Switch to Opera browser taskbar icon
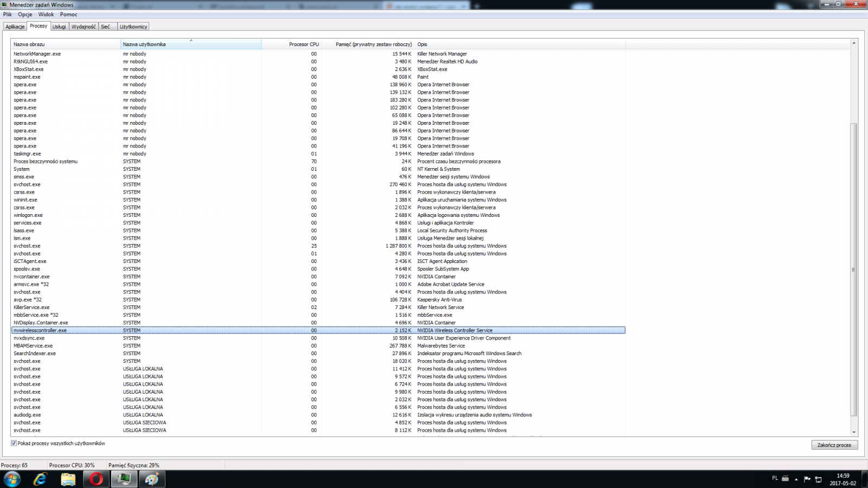This screenshot has width=868, height=488. pyautogui.click(x=96, y=479)
